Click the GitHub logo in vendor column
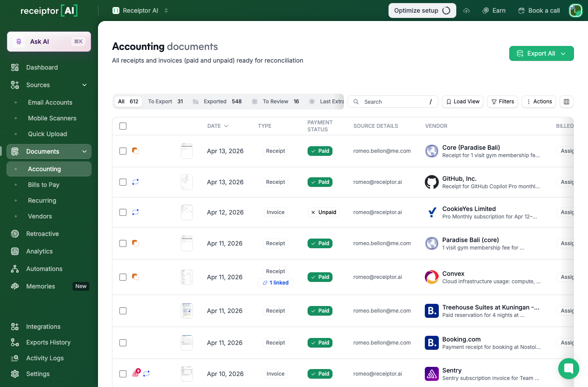Image resolution: width=588 pixels, height=387 pixels. [432, 182]
